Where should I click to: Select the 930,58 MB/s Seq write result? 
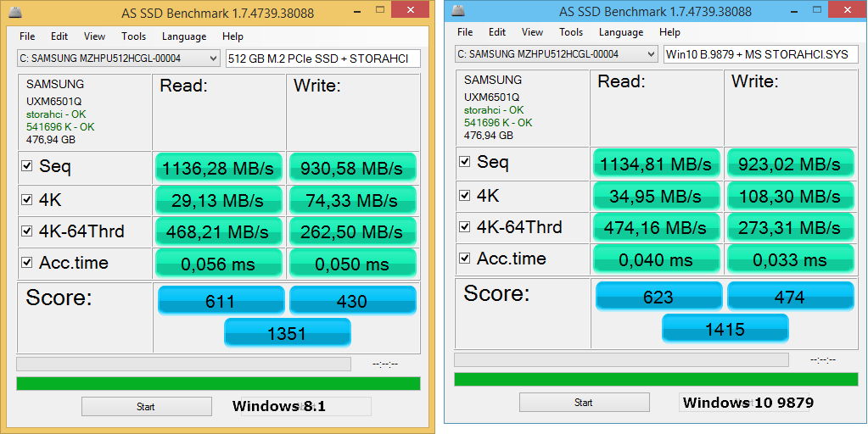click(352, 168)
